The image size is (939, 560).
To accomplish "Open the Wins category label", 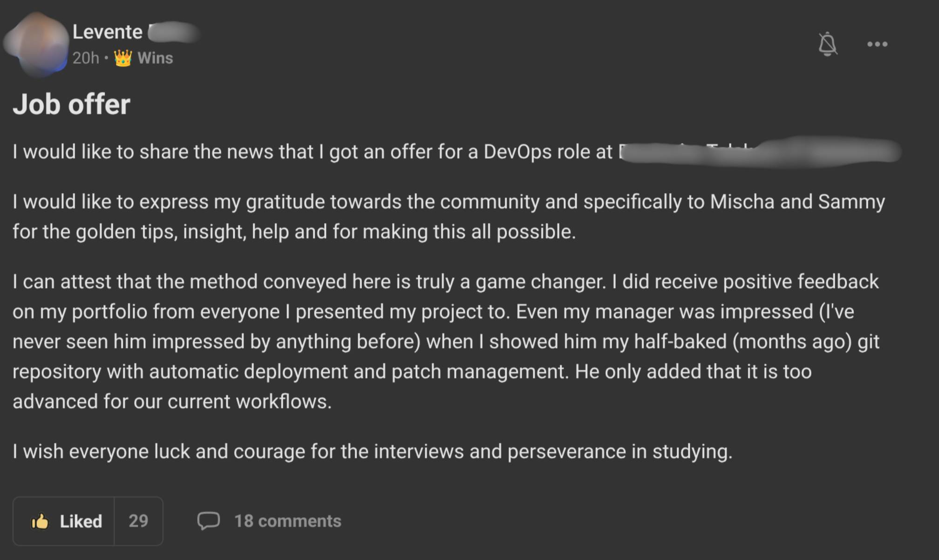I will [155, 58].
